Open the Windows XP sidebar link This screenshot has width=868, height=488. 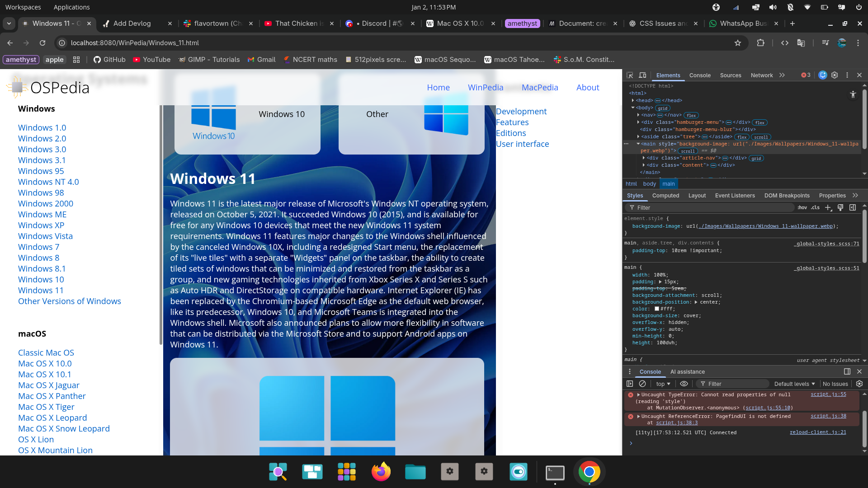coord(41,225)
